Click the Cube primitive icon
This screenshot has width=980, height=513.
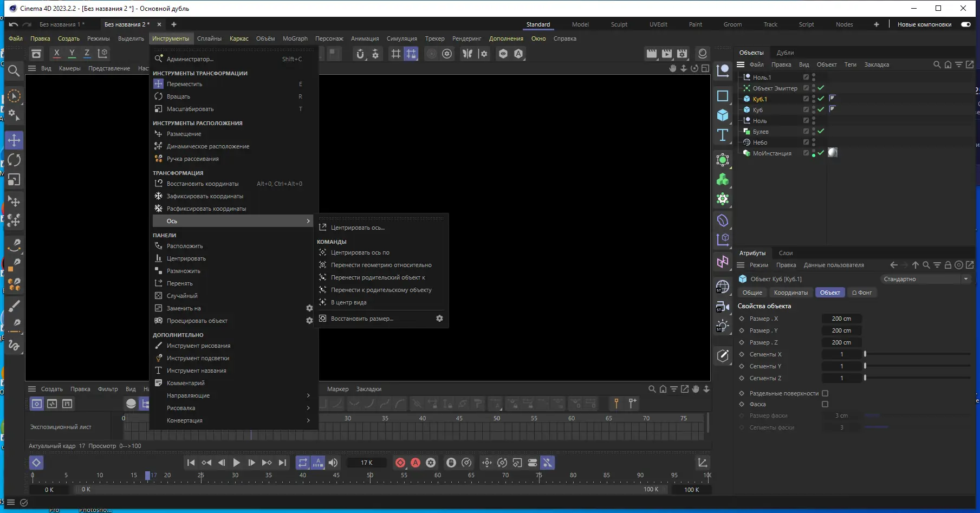[x=723, y=115]
